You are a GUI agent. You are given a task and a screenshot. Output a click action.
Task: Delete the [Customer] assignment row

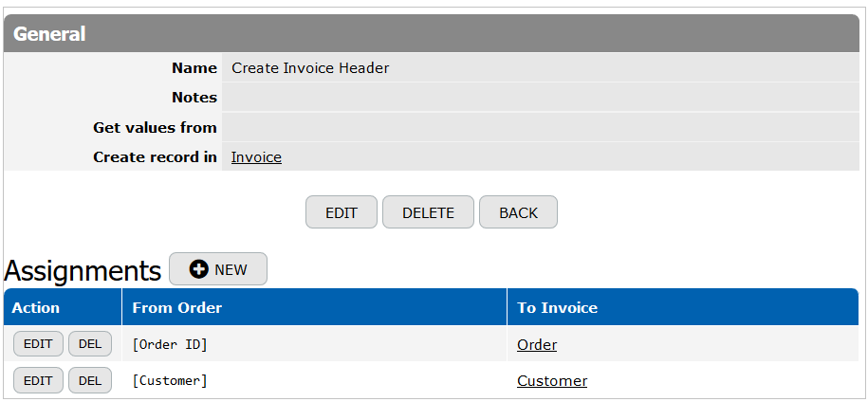90,380
